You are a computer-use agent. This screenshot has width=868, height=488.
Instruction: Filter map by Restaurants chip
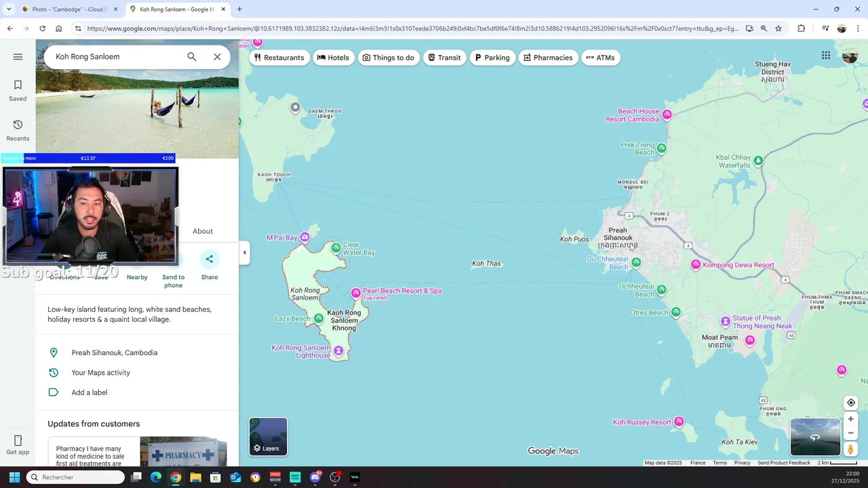pos(279,58)
